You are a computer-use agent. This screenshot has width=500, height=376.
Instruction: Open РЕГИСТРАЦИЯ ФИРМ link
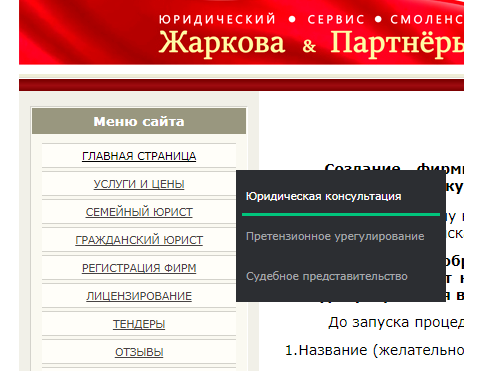click(139, 268)
